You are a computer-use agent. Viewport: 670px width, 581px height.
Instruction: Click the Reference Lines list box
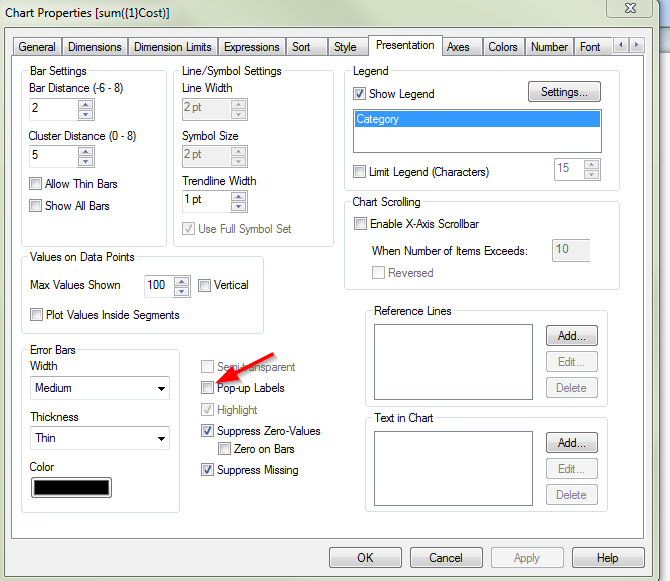point(453,362)
